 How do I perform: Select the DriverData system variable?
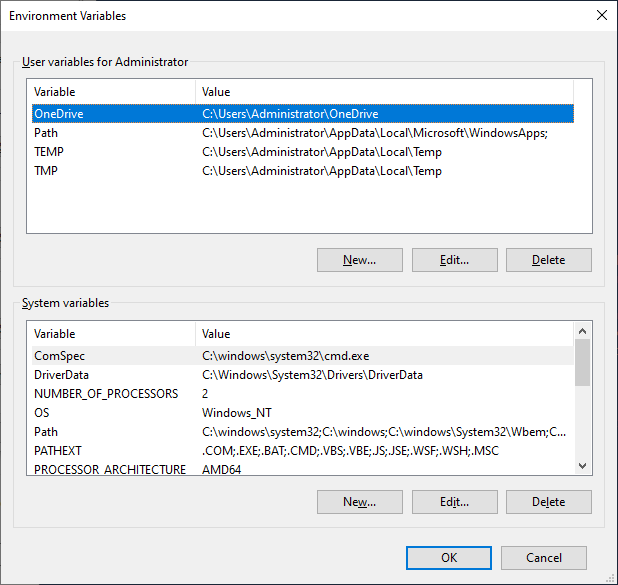[303, 374]
